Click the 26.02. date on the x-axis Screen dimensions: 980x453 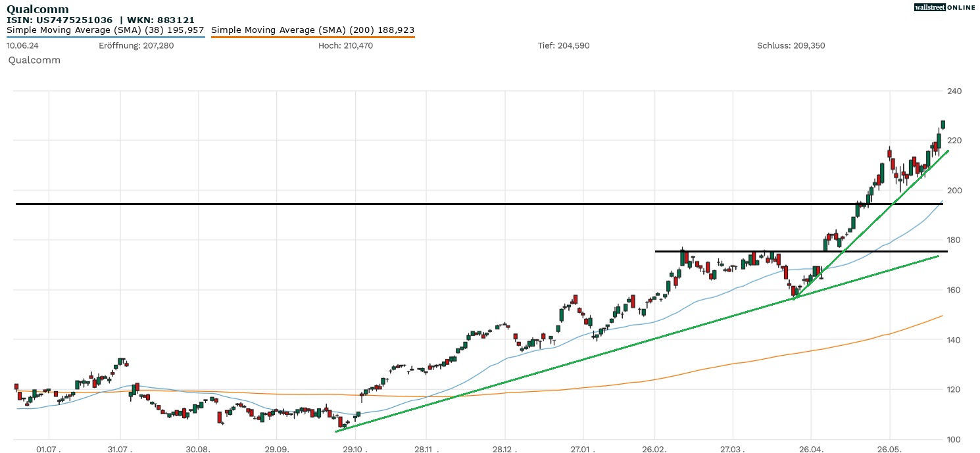(655, 450)
